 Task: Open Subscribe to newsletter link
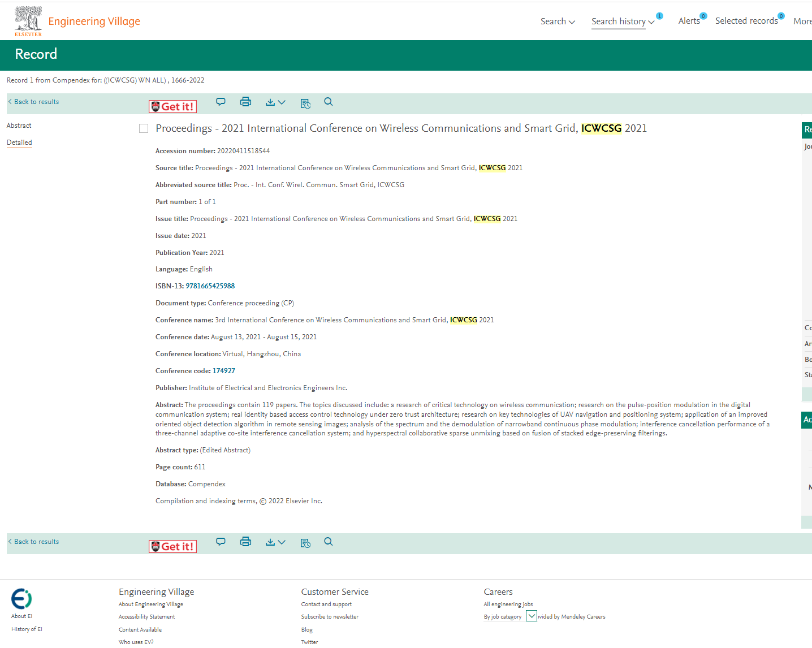330,617
